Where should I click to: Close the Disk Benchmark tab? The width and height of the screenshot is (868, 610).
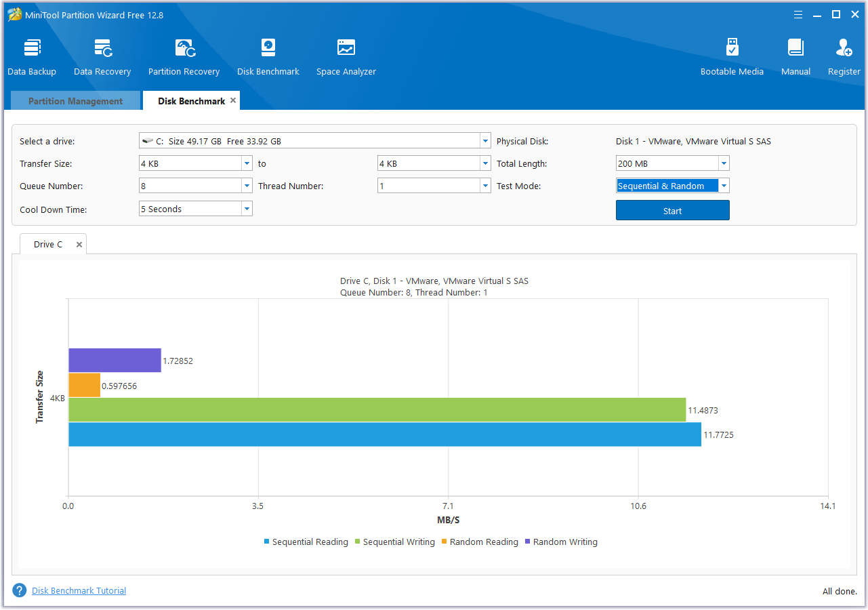pyautogui.click(x=233, y=100)
